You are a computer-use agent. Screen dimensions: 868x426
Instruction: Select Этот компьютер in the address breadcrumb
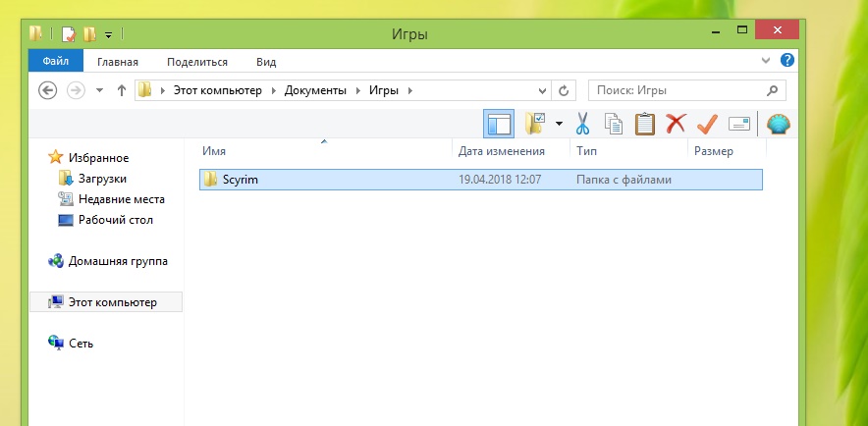tap(218, 90)
